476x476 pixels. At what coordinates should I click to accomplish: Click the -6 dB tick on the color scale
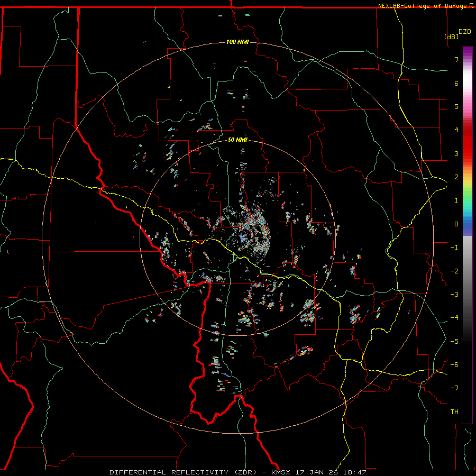pos(454,365)
